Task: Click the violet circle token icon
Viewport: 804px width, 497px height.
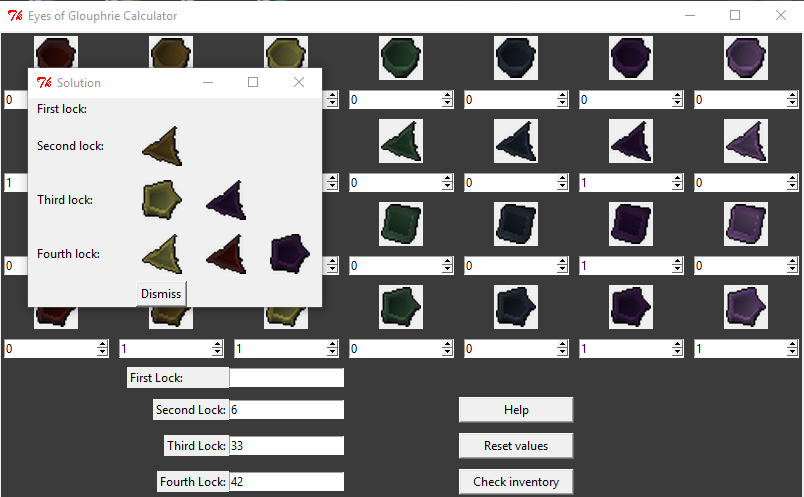Action: (x=746, y=58)
